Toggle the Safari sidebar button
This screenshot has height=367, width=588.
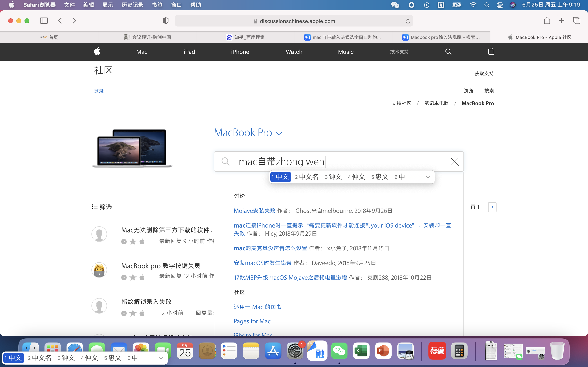point(44,21)
